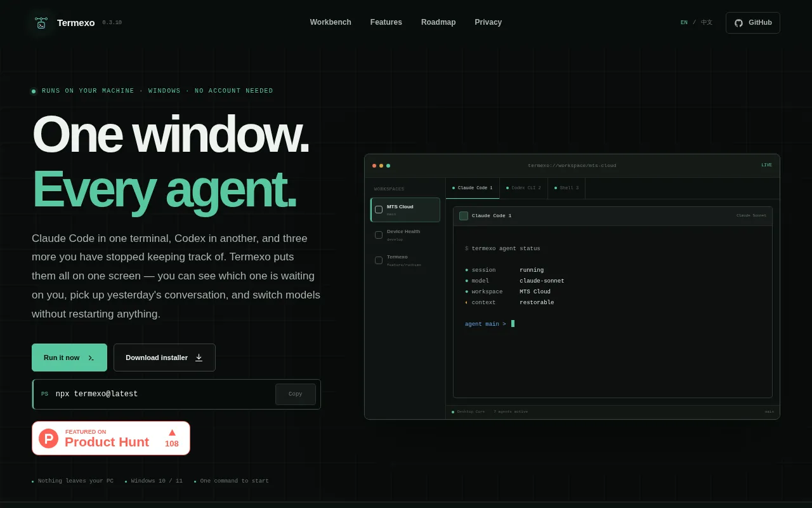Click the npx termexo@latest command field

176,394
